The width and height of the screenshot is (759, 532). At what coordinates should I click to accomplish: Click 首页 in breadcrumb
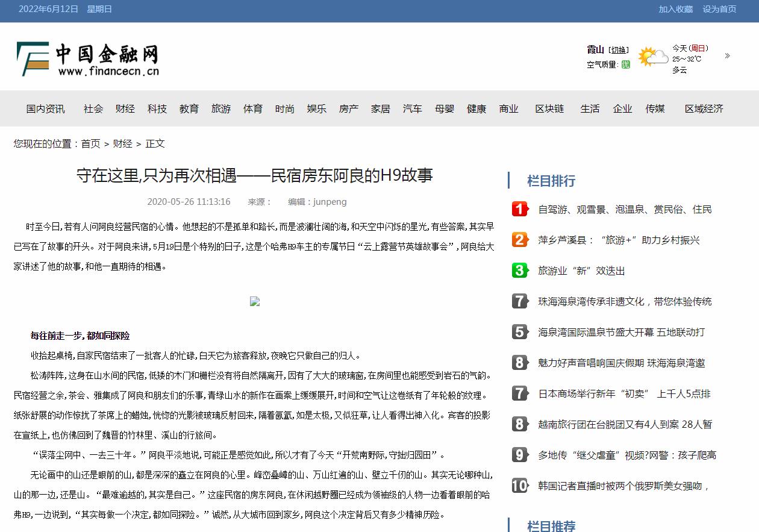91,143
